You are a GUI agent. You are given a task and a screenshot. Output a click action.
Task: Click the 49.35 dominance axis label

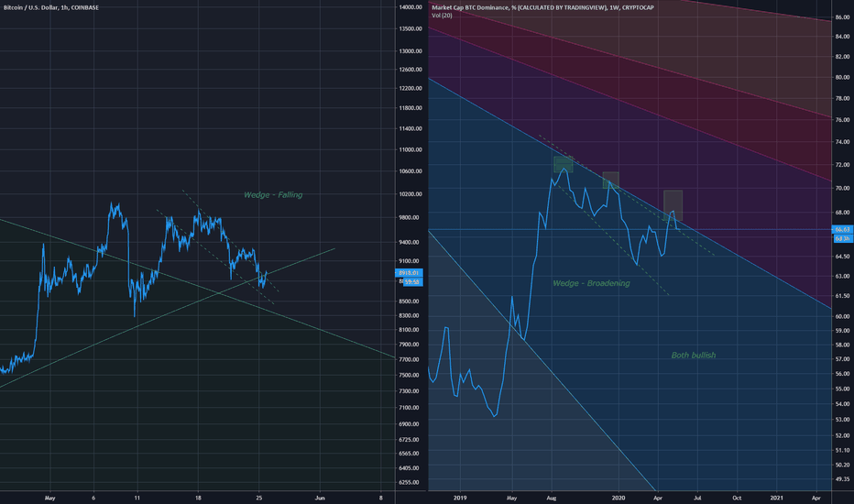[843, 479]
